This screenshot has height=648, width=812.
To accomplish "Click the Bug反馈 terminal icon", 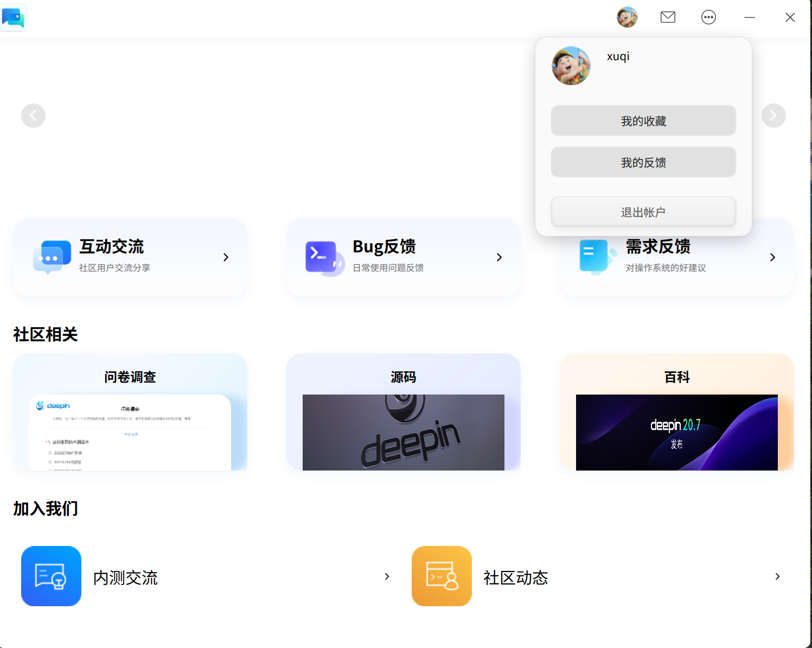I will [325, 258].
